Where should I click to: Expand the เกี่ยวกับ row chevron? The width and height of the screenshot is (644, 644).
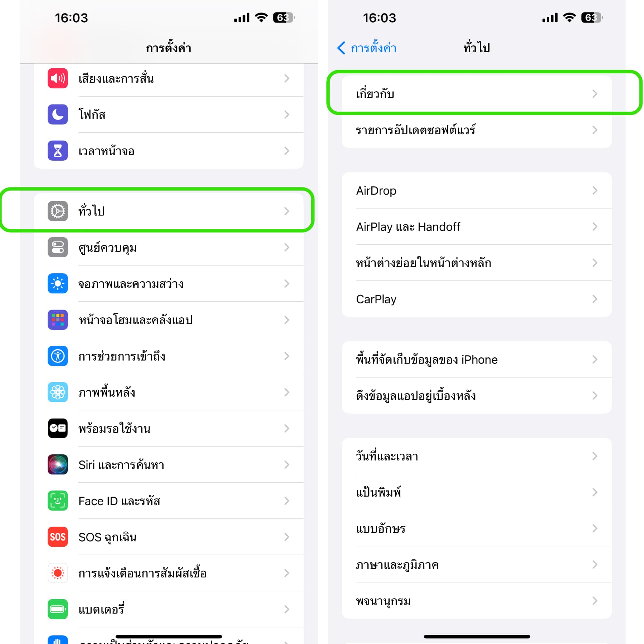pyautogui.click(x=595, y=94)
